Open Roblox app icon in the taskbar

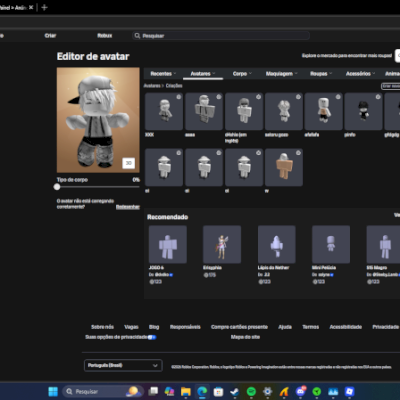(349, 391)
